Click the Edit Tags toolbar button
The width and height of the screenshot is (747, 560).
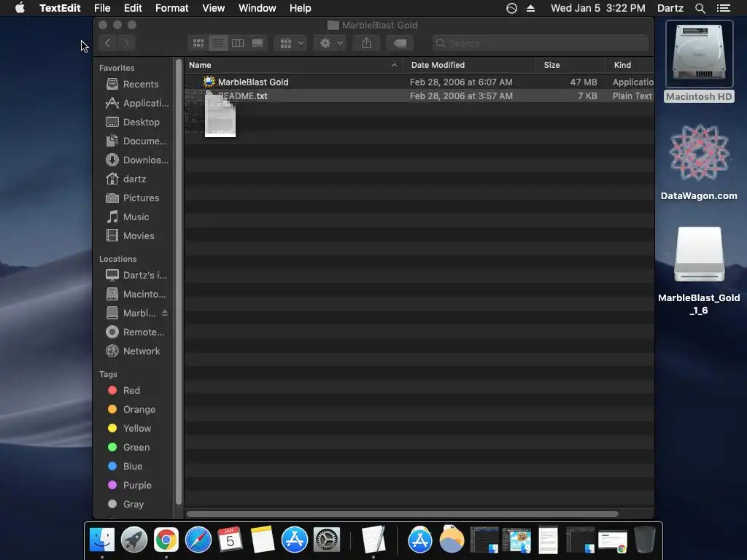(400, 43)
